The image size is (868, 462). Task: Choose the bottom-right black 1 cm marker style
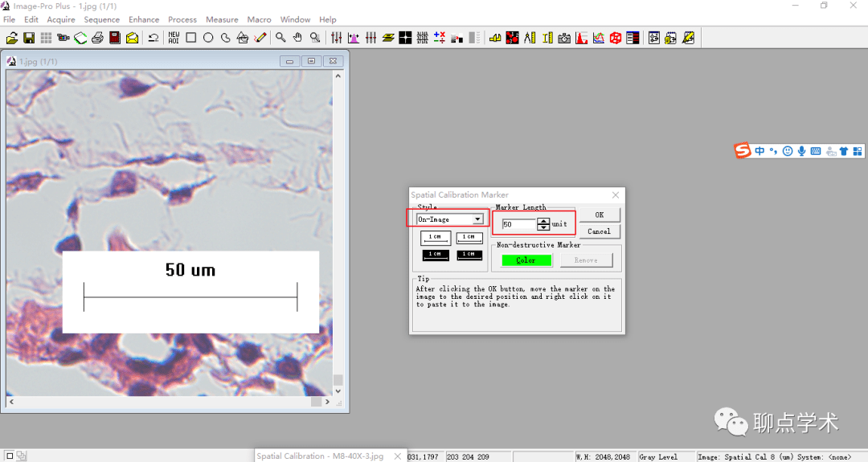[469, 255]
